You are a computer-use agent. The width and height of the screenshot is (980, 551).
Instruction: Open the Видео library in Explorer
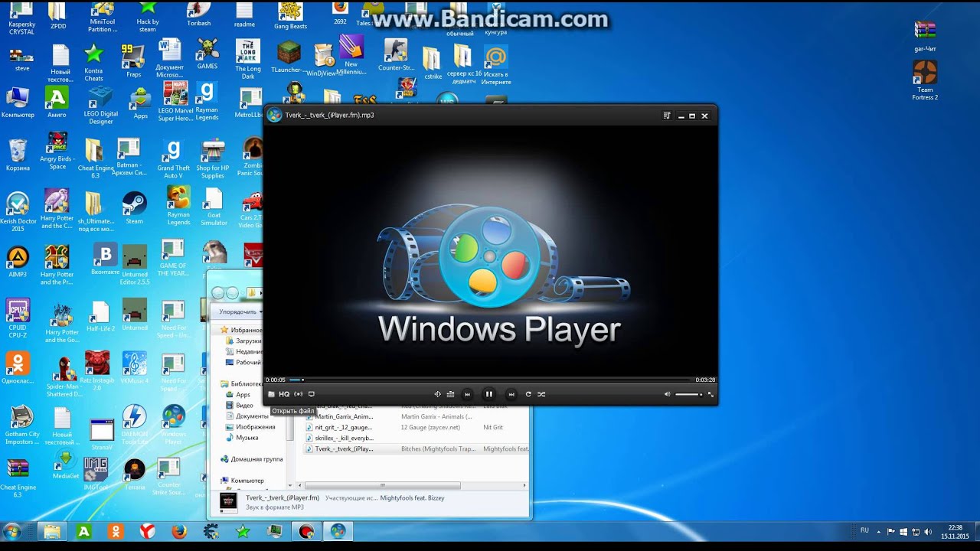tap(240, 406)
